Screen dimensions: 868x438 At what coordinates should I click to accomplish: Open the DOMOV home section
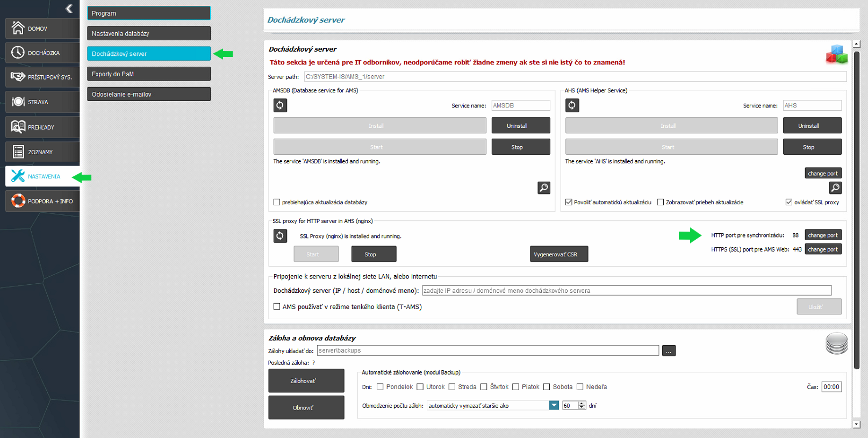42,28
